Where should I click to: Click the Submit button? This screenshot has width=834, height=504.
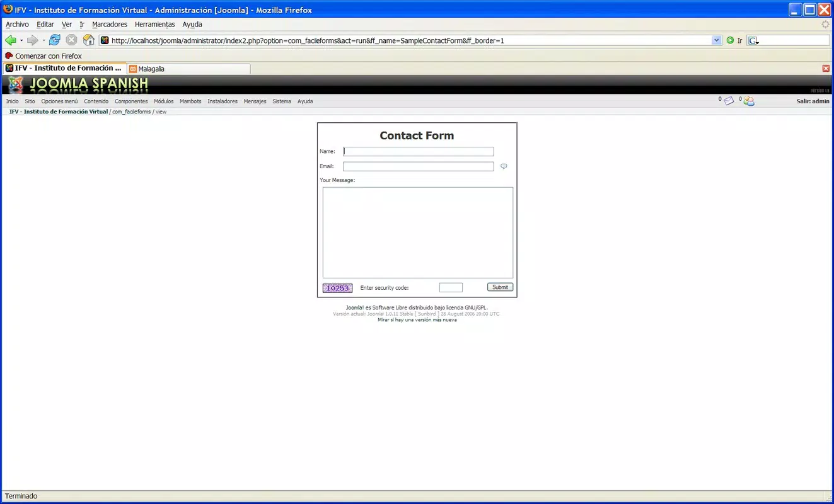click(x=500, y=287)
